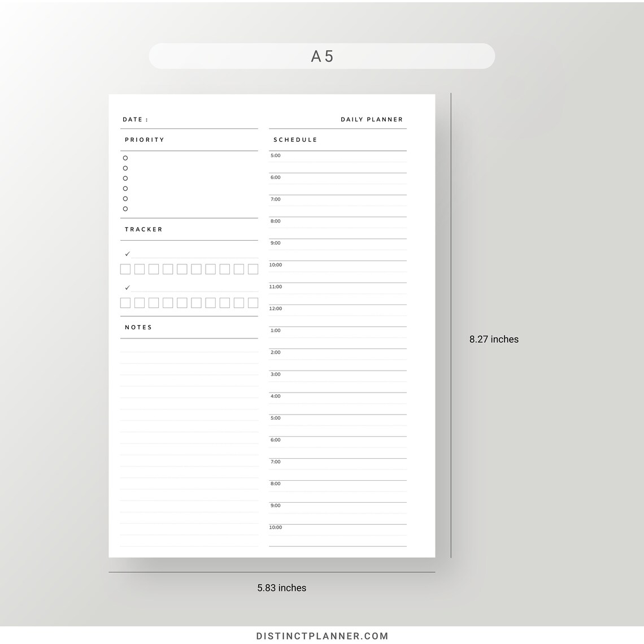Select the third circle in the Priority list

(125, 179)
